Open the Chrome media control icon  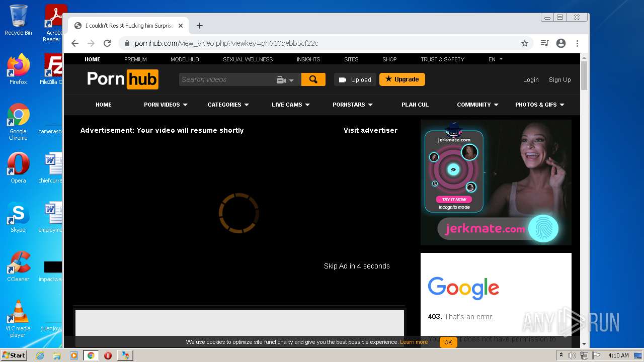(544, 43)
